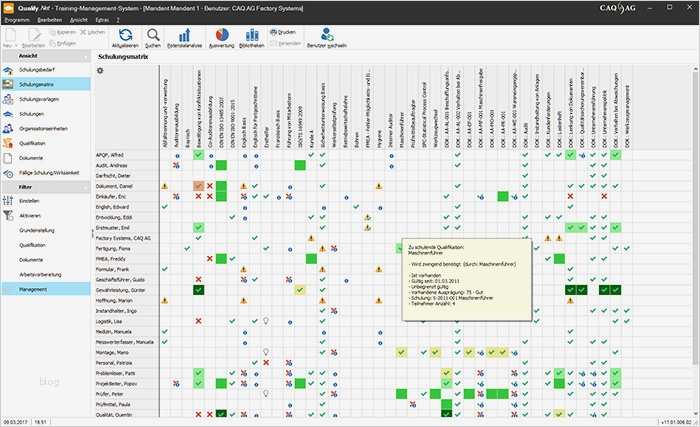Open matrix settings gear icon
Screen dimensions: 700x427
pos(100,71)
